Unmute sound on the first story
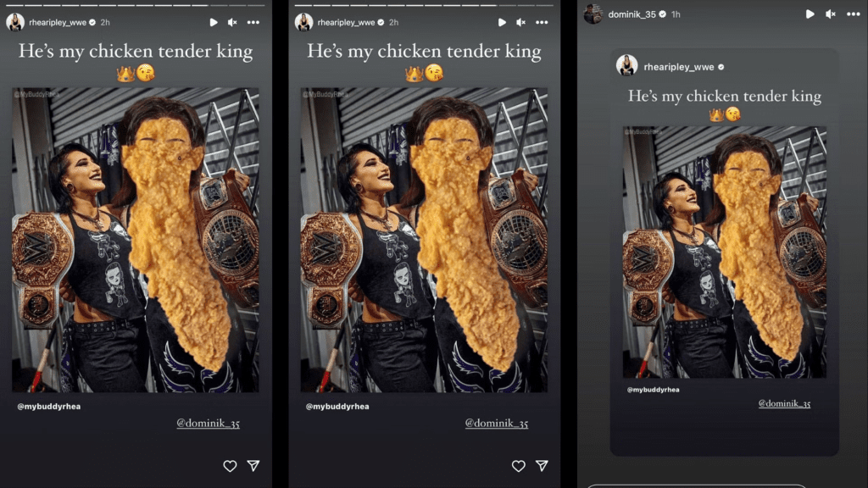 pos(232,23)
